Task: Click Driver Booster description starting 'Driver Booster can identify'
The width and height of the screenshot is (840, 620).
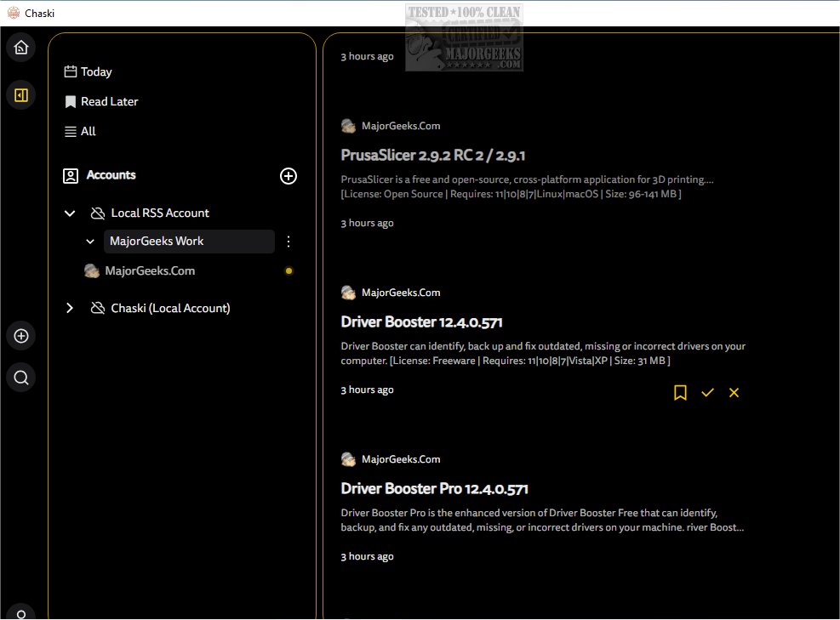Action: [x=543, y=353]
